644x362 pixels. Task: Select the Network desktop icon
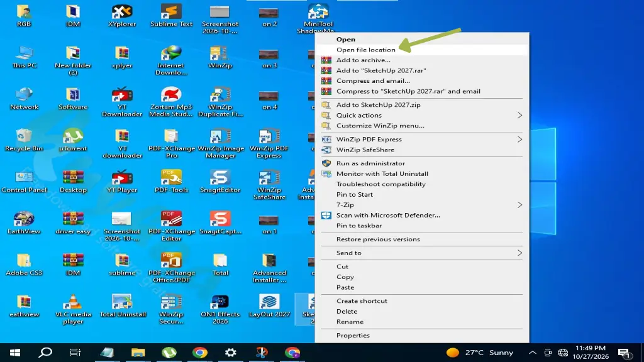tap(24, 99)
